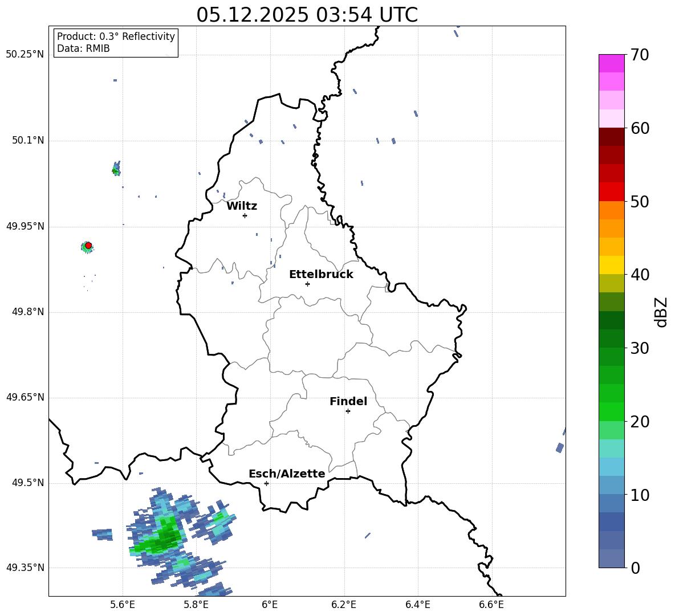Image resolution: width=675 pixels, height=616 pixels.
Task: Click the colorbar tick label 0
Action: click(635, 568)
